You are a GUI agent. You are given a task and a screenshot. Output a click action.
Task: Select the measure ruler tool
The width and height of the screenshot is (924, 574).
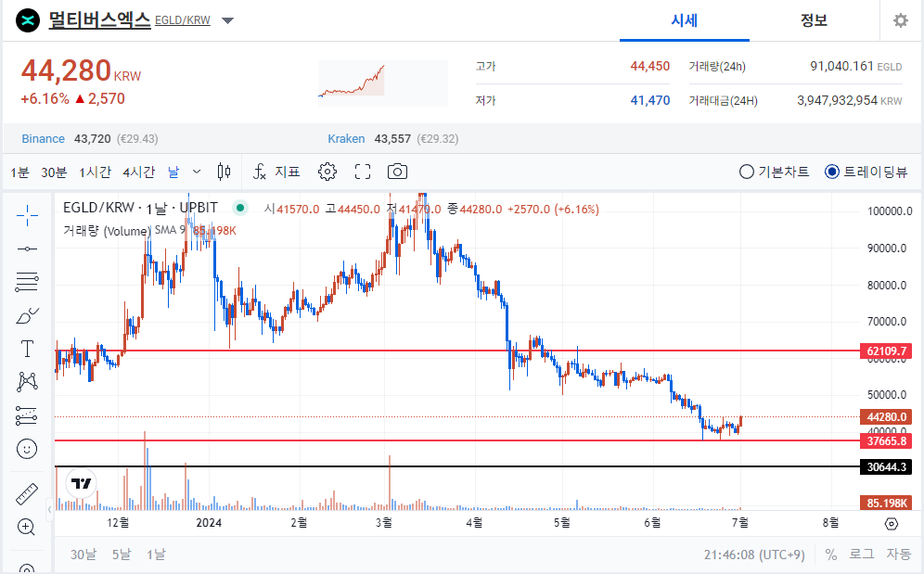[27, 494]
